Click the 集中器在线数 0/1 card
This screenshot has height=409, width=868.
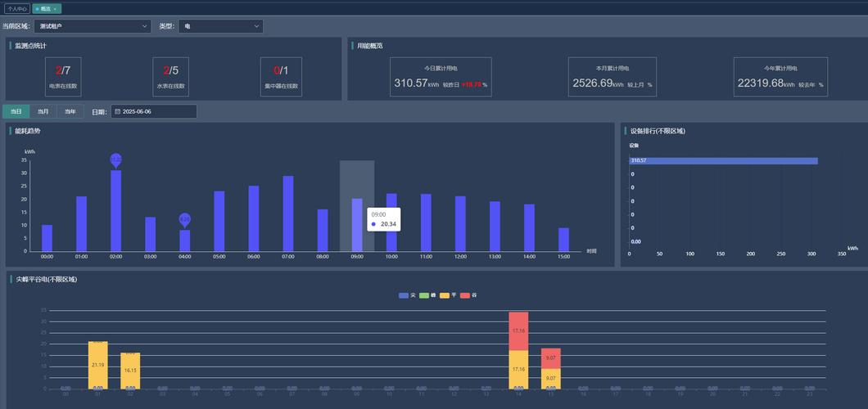tap(281, 77)
